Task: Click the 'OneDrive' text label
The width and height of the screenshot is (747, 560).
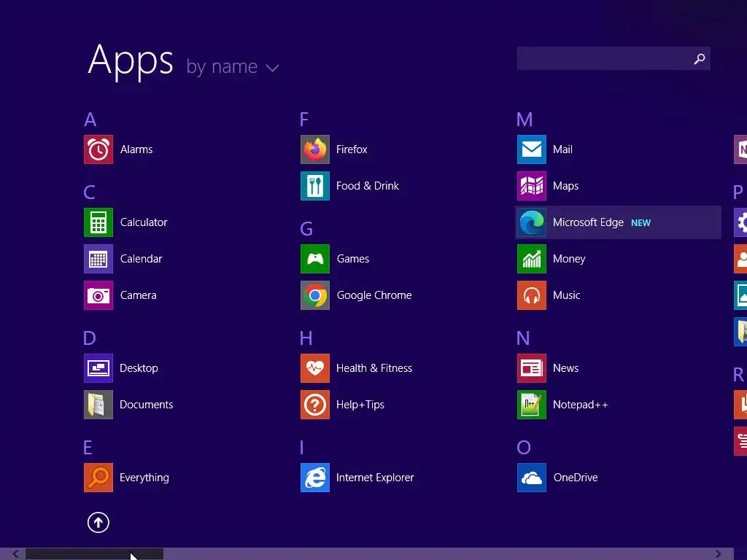Action: [576, 478]
